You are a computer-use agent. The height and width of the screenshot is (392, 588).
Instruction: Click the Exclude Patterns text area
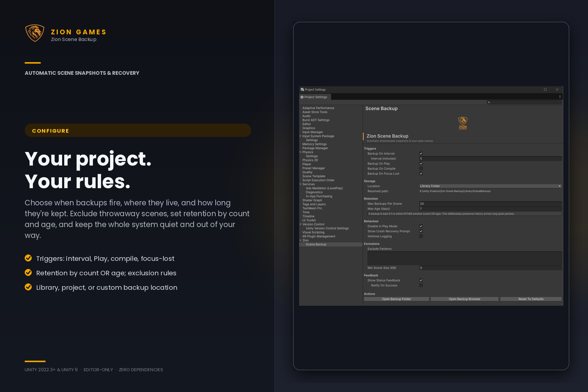click(464, 258)
